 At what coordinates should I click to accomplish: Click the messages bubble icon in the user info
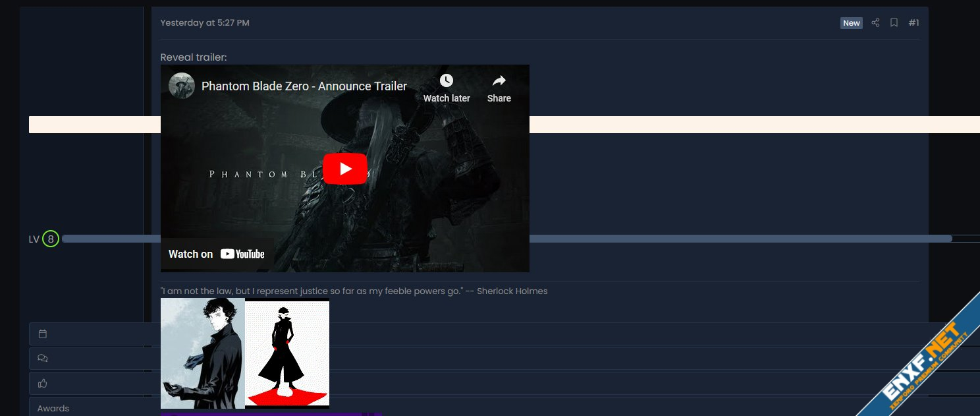[x=43, y=359]
